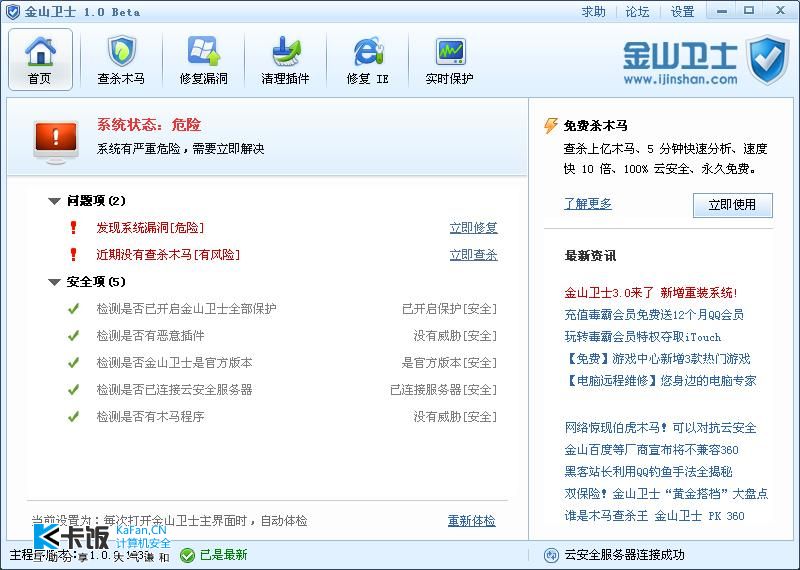Click the red warning monitor icon
This screenshot has height=570, width=800.
coord(56,142)
